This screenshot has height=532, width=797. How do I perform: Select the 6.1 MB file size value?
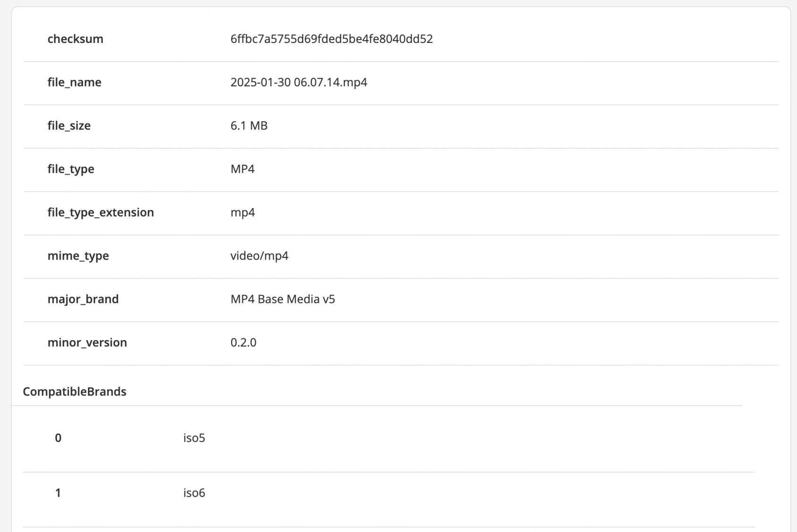249,126
